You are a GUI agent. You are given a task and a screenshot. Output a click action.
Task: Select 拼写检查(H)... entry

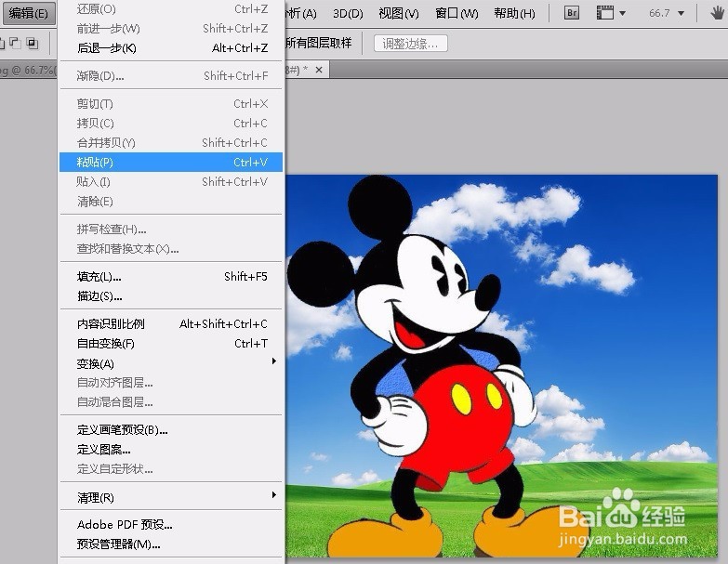pyautogui.click(x=171, y=230)
